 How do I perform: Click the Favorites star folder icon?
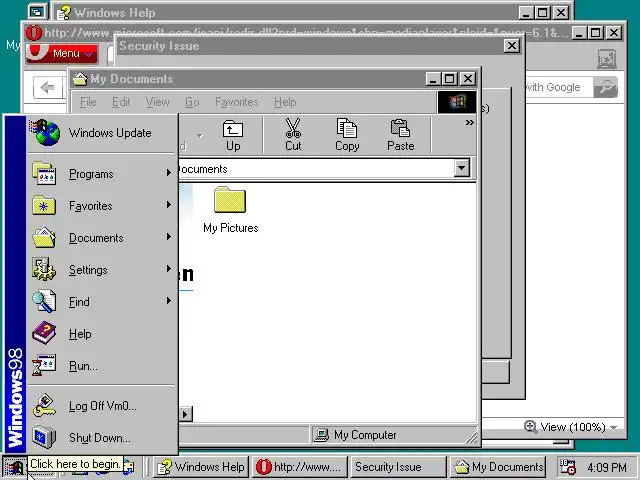coord(44,205)
